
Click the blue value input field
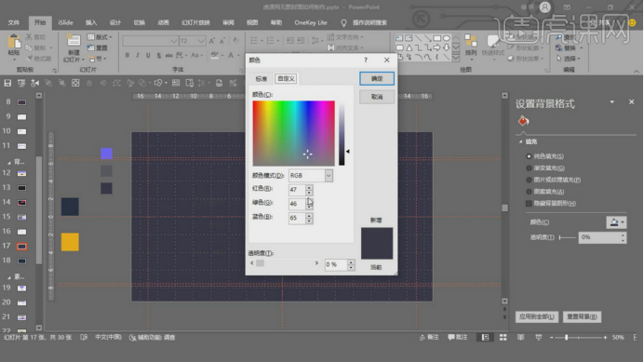tap(297, 218)
